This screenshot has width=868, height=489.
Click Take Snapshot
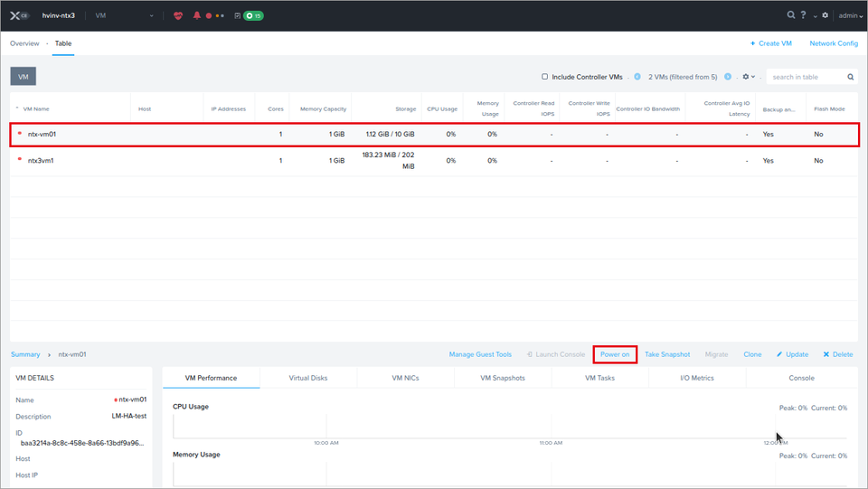click(667, 354)
